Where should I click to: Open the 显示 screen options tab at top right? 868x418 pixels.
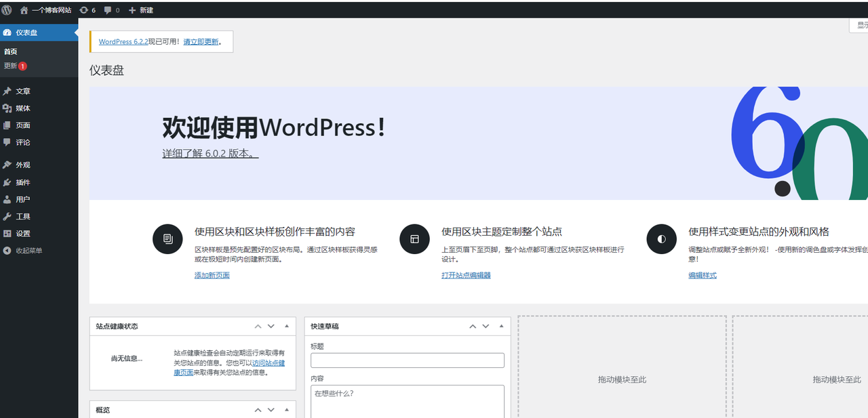859,25
